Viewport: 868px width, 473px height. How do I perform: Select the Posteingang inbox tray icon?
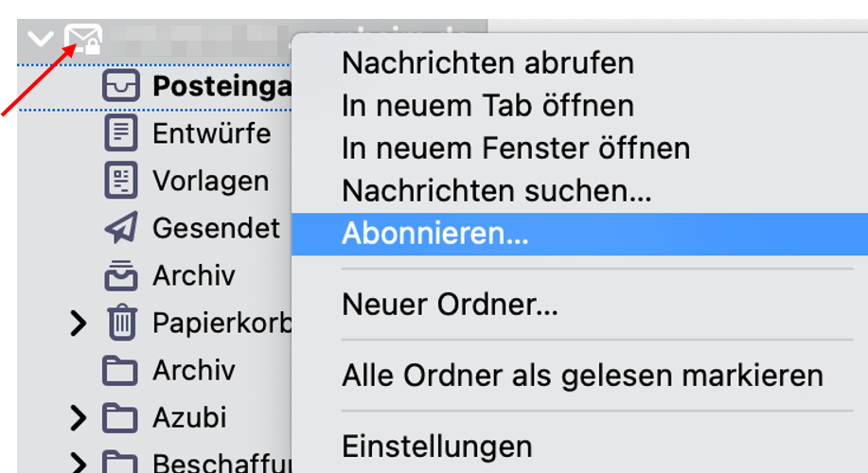click(x=120, y=86)
